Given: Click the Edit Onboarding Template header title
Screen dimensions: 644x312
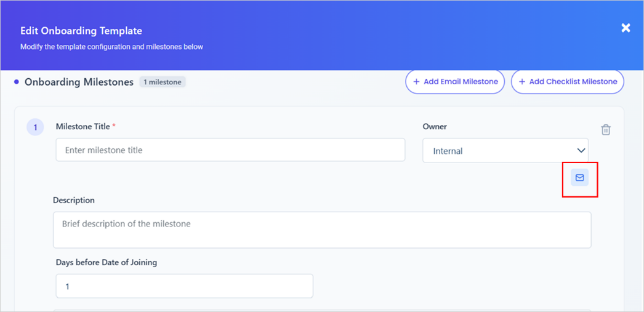Looking at the screenshot, I should (81, 31).
